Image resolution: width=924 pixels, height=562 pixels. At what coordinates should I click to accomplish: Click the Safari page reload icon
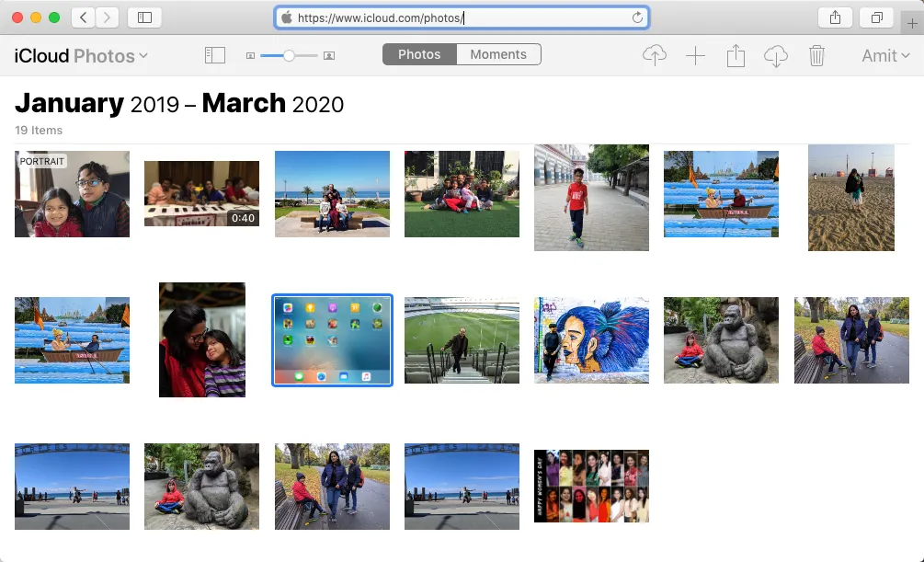pos(638,17)
